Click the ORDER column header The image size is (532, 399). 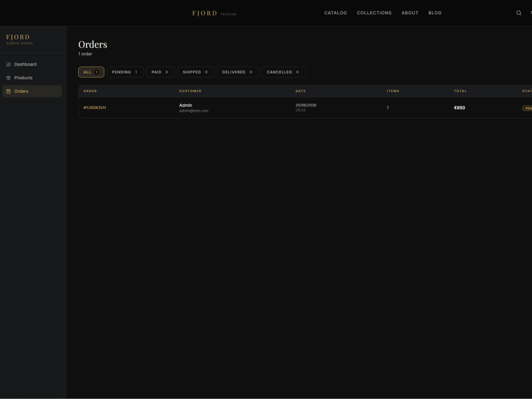(x=90, y=91)
